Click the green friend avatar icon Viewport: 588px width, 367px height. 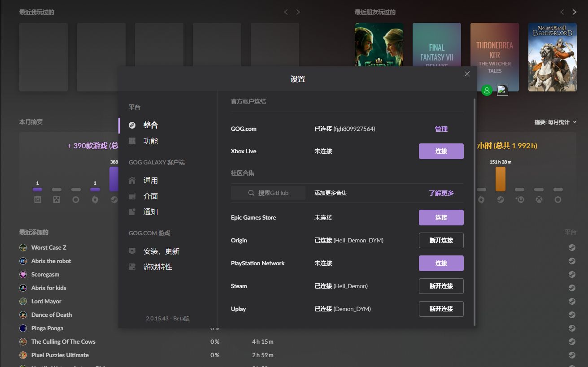pyautogui.click(x=487, y=91)
